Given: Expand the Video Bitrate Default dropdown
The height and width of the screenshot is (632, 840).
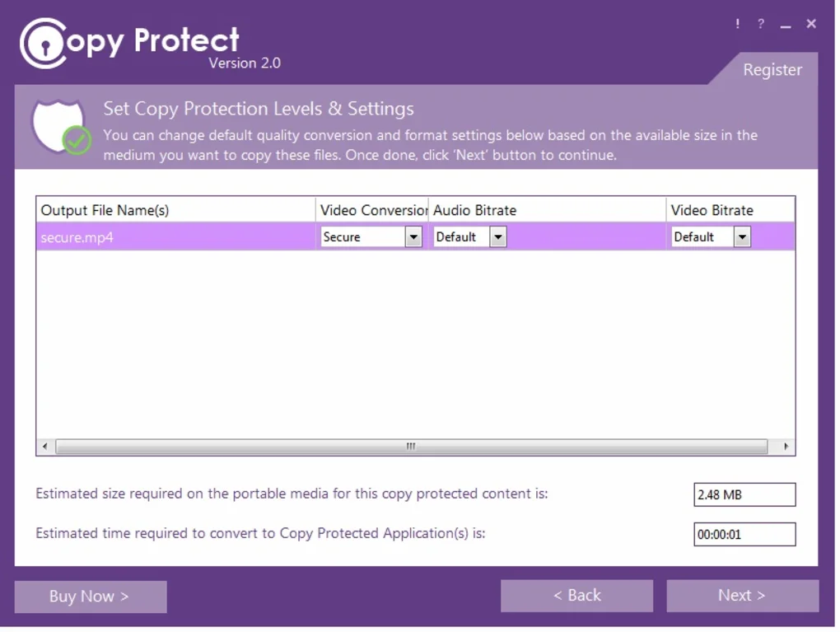Looking at the screenshot, I should (x=711, y=237).
